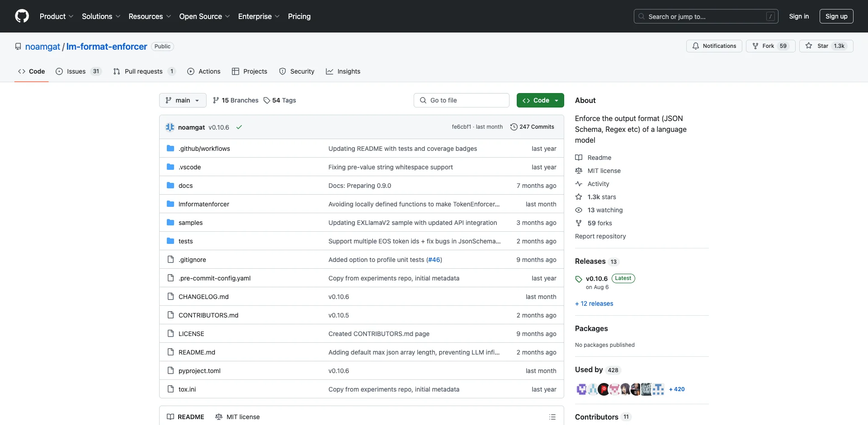Click the folder icon for samples
The width and height of the screenshot is (868, 425).
pyautogui.click(x=170, y=222)
